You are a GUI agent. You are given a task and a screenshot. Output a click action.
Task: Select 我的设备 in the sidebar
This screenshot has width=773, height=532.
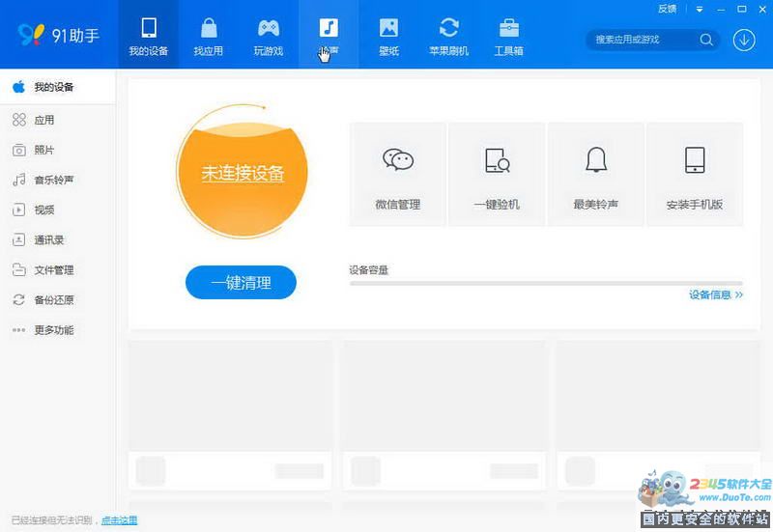pyautogui.click(x=58, y=87)
